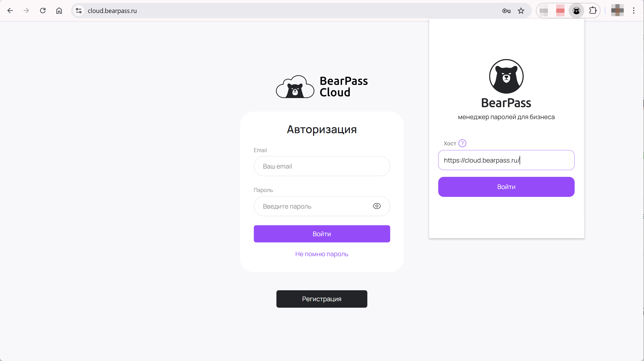
Task: Click the browser back arrow
Action: (10, 11)
